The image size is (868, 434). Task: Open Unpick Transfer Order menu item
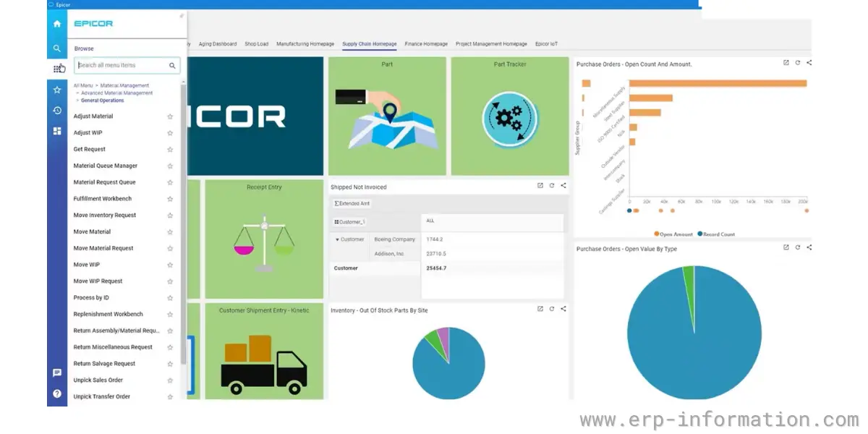click(x=102, y=397)
